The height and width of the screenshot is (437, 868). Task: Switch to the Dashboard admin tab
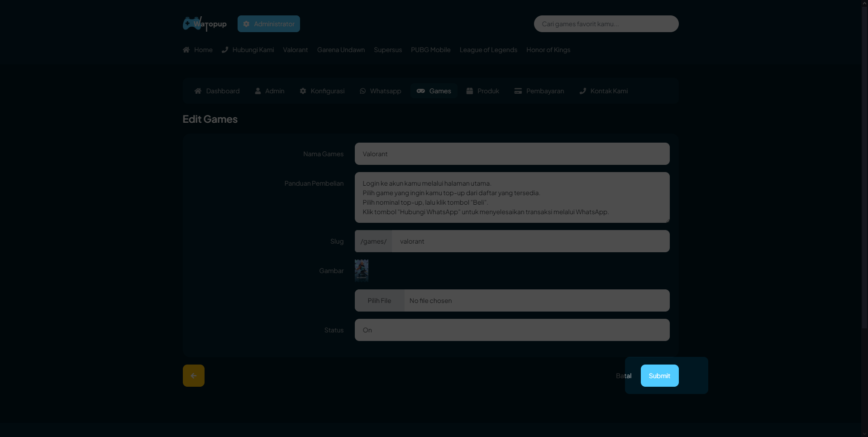click(217, 91)
